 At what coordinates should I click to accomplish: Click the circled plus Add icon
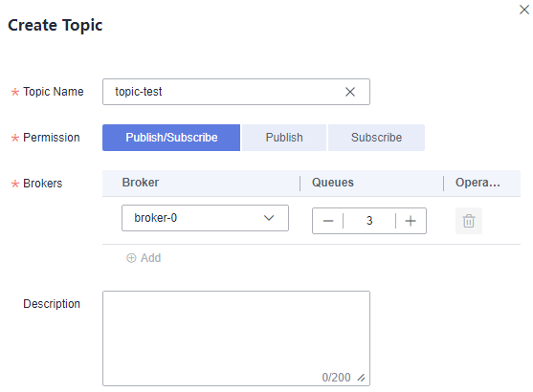coord(131,258)
